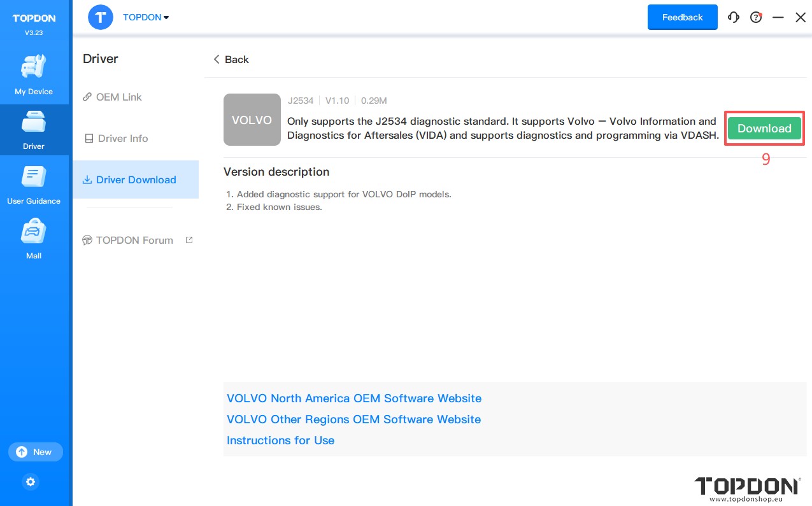This screenshot has height=506, width=812.
Task: Open the TOPDON Forum menu item
Action: pos(128,240)
